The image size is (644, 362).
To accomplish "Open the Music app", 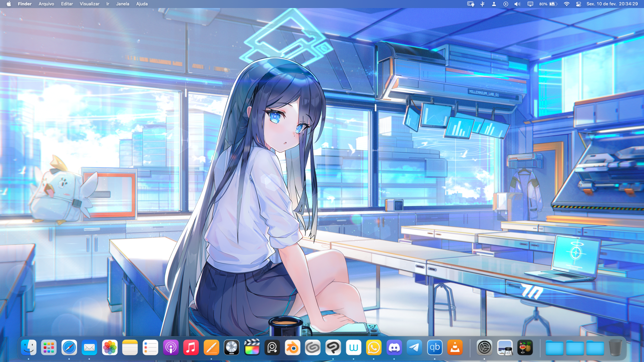I will [x=191, y=348].
